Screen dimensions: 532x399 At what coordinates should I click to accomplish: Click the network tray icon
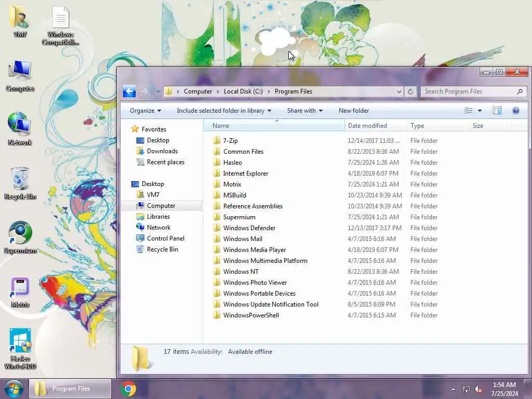point(466,389)
